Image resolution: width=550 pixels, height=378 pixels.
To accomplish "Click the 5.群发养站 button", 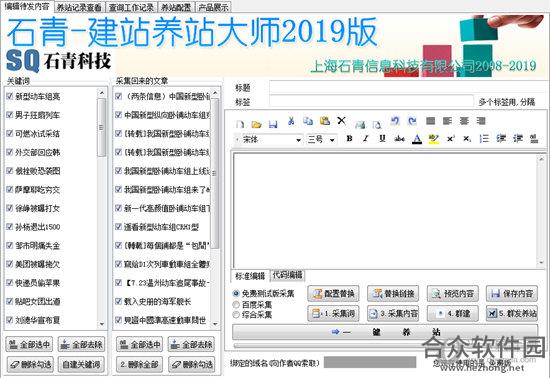I will pyautogui.click(x=512, y=313).
